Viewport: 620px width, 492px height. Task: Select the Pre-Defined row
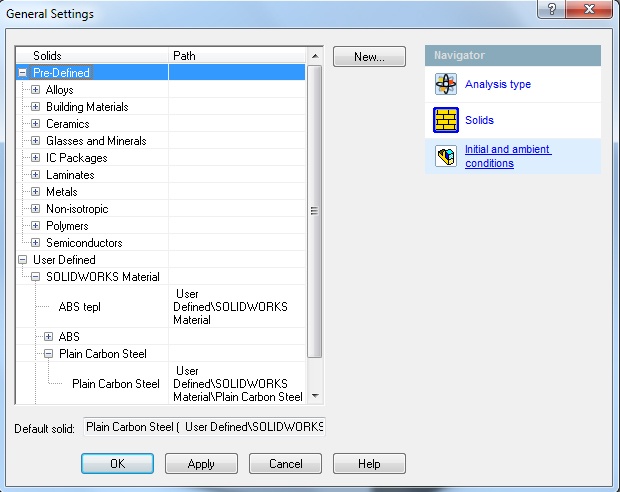161,72
